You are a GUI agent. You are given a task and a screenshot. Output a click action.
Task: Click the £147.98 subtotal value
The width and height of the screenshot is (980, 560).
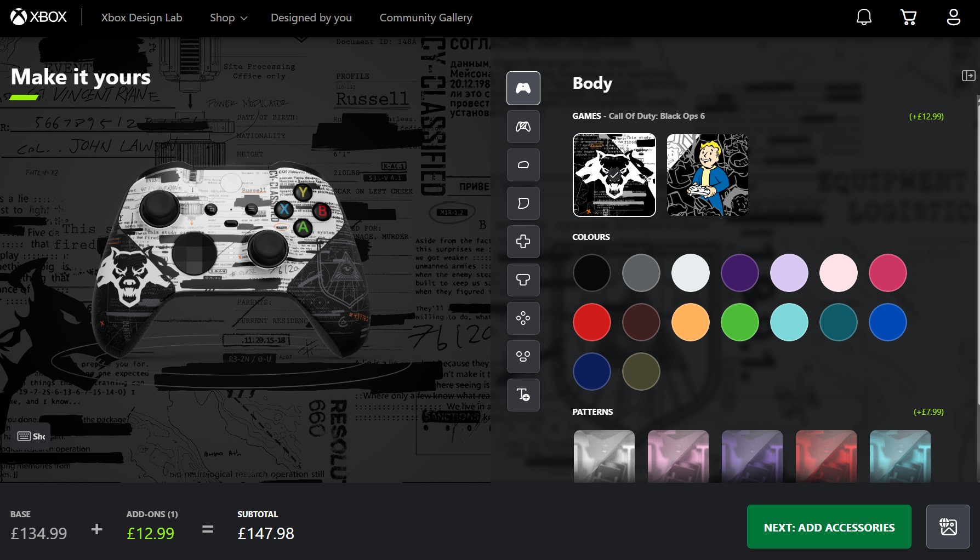pyautogui.click(x=266, y=533)
